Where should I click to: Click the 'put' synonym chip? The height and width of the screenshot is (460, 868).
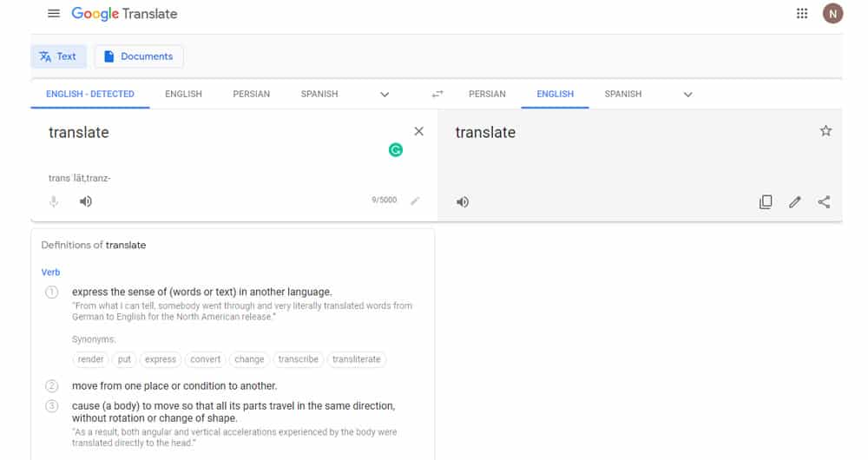tap(124, 359)
